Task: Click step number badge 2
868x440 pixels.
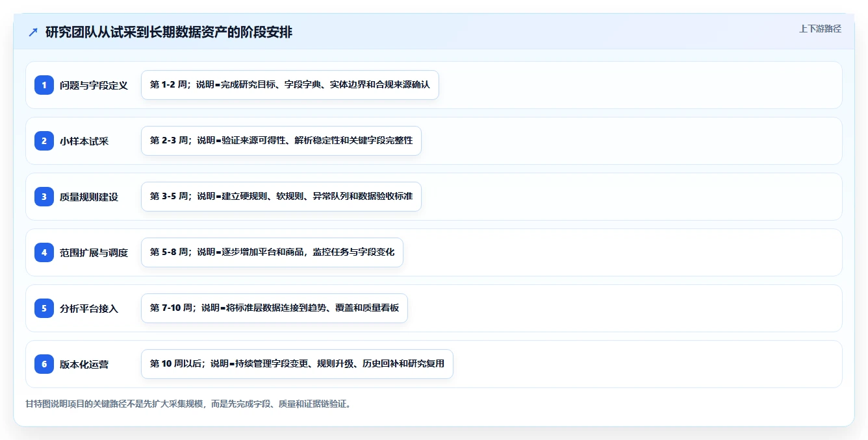Action: pyautogui.click(x=44, y=141)
